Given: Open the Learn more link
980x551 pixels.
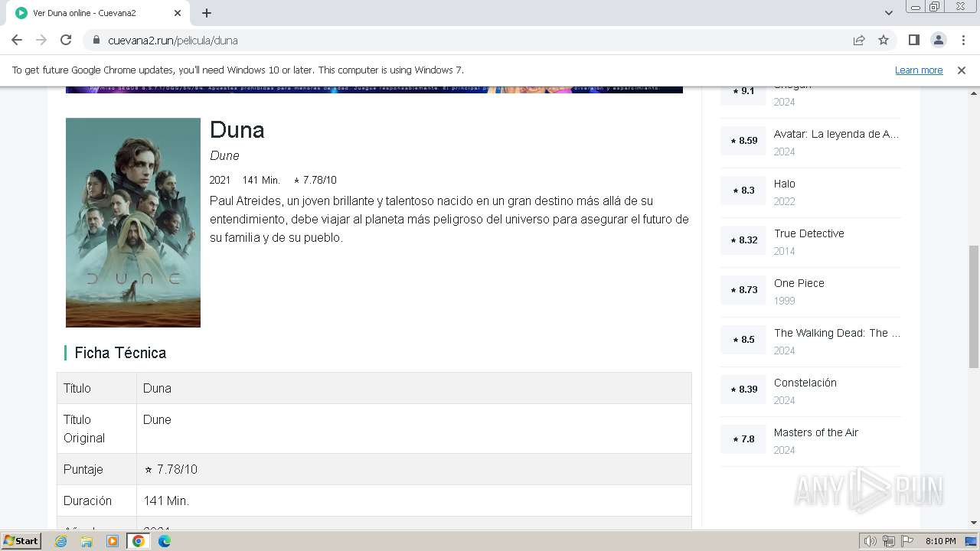Looking at the screenshot, I should pos(919,70).
